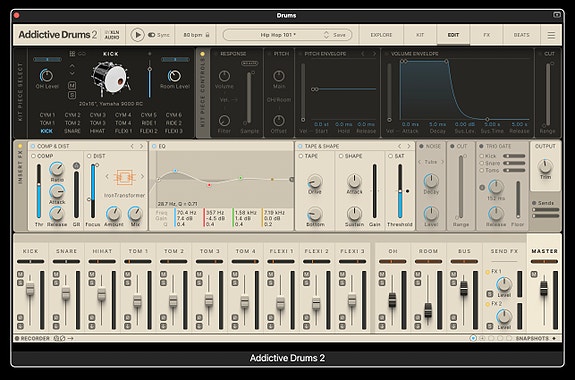The height and width of the screenshot is (380, 575).
Task: Toggle the NOISE section power
Action: pyautogui.click(x=421, y=146)
